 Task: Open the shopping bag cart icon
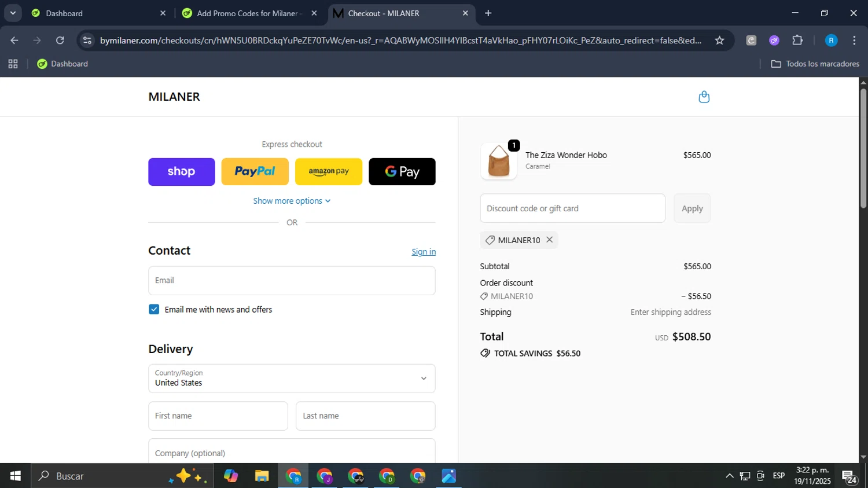[704, 97]
